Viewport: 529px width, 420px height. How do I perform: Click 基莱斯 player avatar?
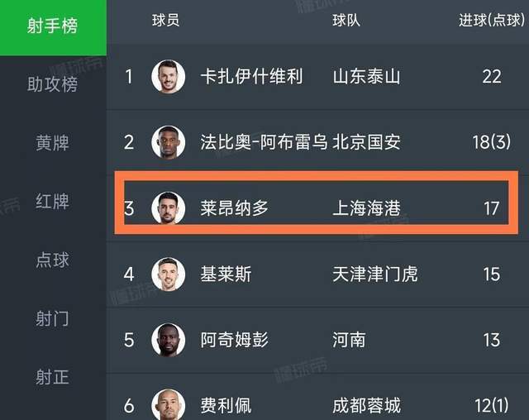[x=169, y=274]
